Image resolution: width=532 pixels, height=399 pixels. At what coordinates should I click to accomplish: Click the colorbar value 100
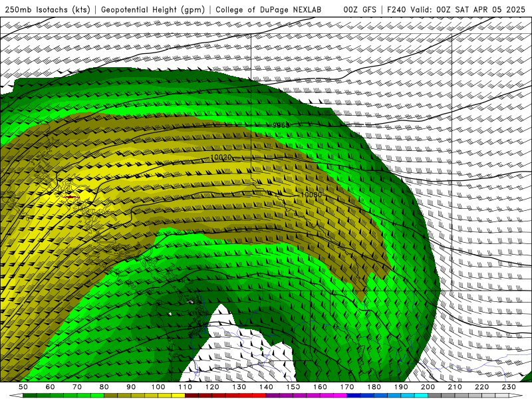(x=158, y=387)
